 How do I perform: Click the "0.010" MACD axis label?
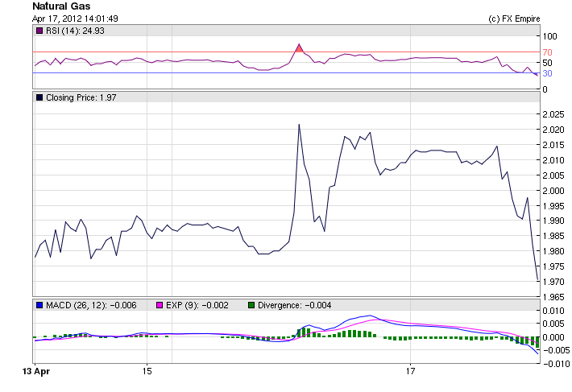click(553, 311)
